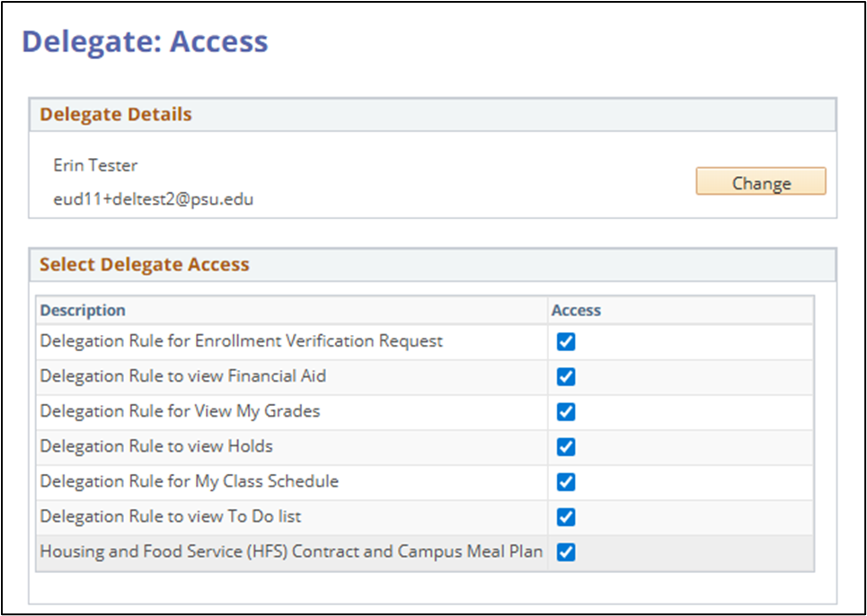Select the Enrollment Verification Request rule text
Image resolution: width=867 pixels, height=616 pixels.
[241, 341]
